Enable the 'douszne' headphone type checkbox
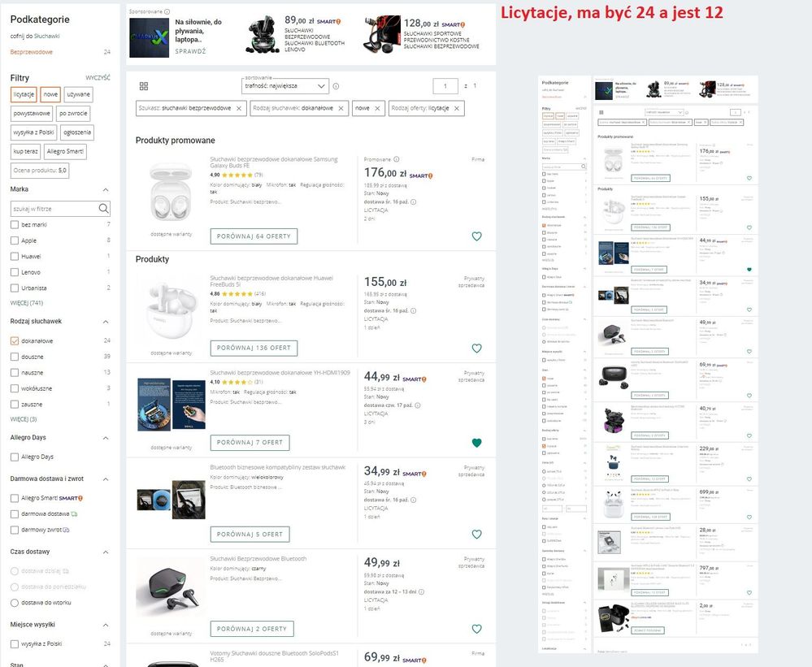The height and width of the screenshot is (667, 812). pyautogui.click(x=15, y=357)
